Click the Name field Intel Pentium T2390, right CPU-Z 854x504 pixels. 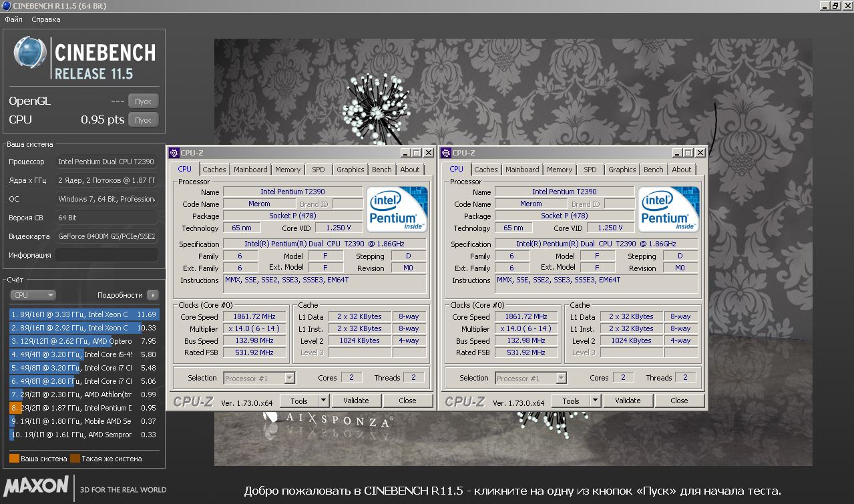coord(564,192)
